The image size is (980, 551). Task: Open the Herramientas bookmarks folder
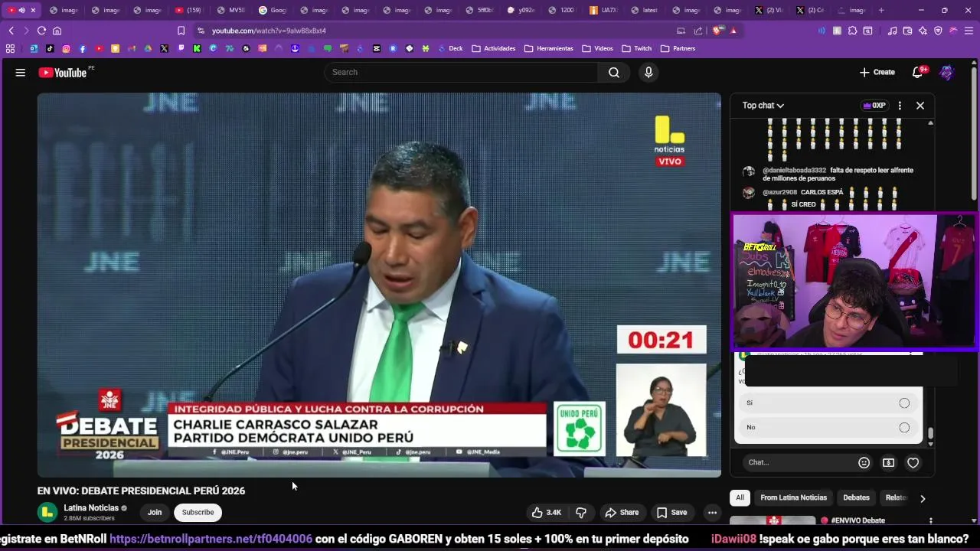[x=548, y=48]
